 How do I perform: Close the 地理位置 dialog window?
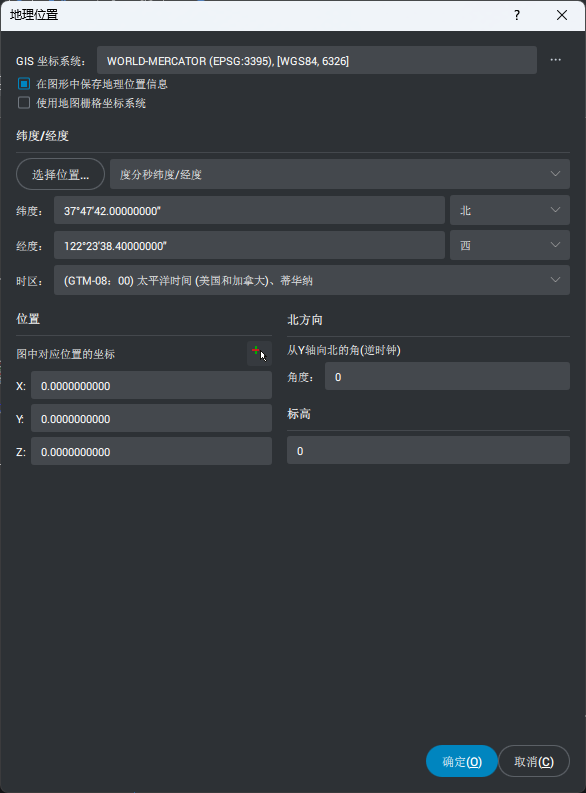[x=562, y=15]
